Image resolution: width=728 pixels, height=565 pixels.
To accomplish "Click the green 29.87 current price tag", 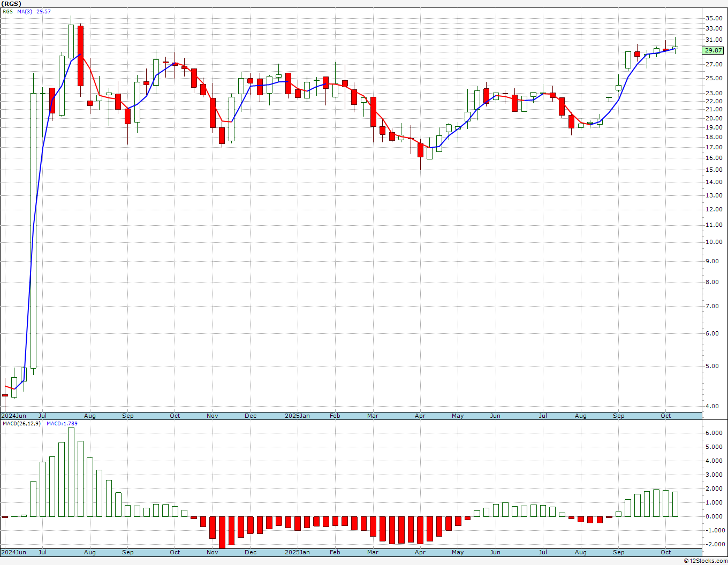I will click(x=713, y=50).
